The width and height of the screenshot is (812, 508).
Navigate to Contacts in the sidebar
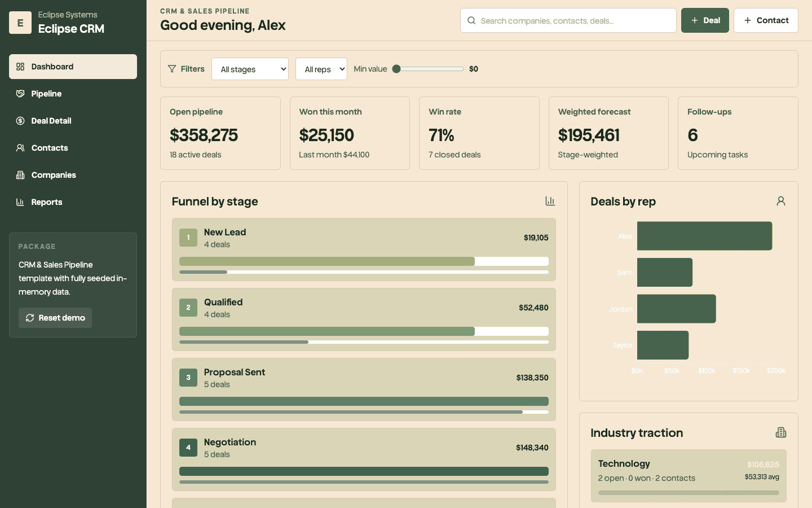pos(73,148)
